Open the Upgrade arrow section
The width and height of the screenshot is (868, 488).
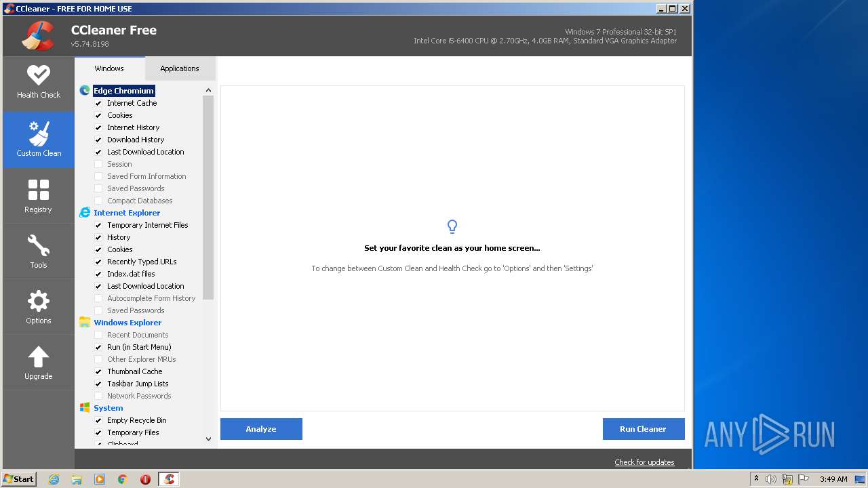[x=39, y=363]
